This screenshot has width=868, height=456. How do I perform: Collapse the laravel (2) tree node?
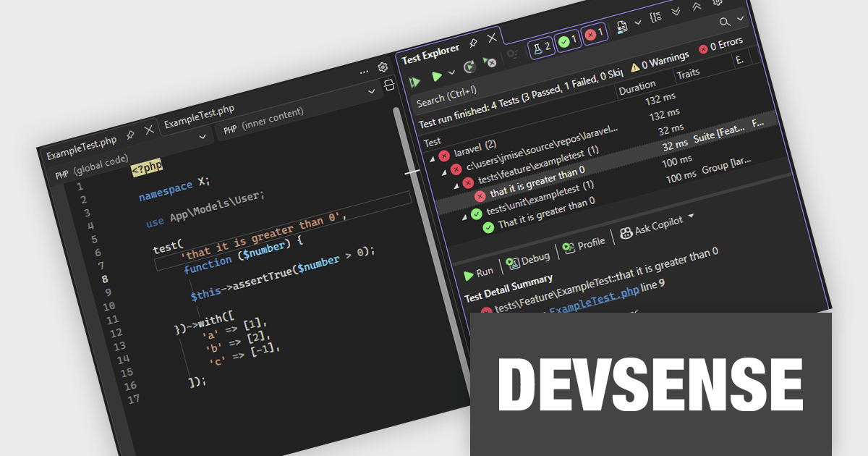431,159
